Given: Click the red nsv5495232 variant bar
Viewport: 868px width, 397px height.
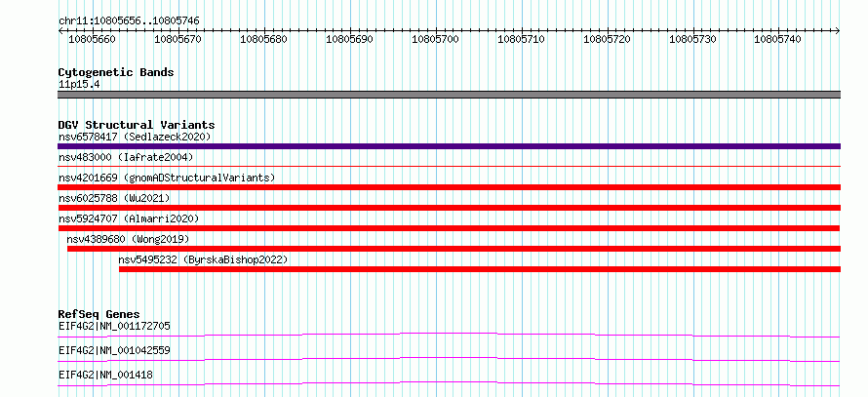Looking at the screenshot, I should pos(480,269).
